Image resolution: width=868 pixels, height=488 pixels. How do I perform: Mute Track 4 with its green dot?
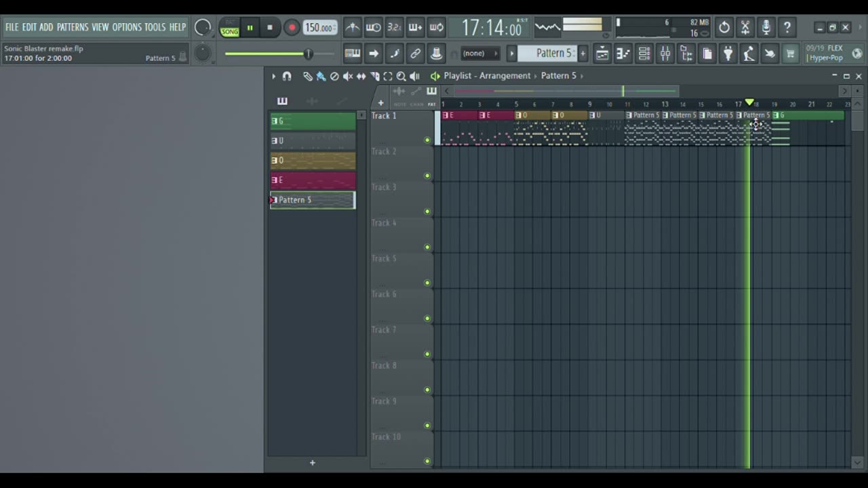(x=427, y=247)
